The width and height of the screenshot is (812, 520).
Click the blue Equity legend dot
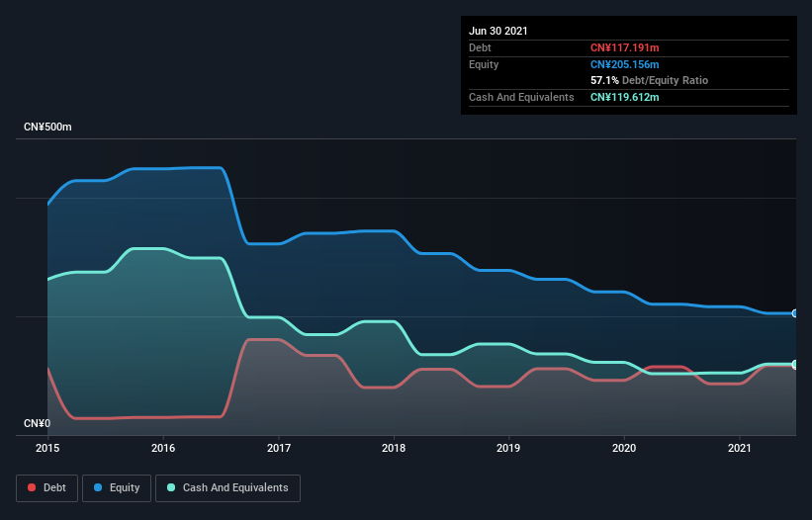pyautogui.click(x=98, y=487)
